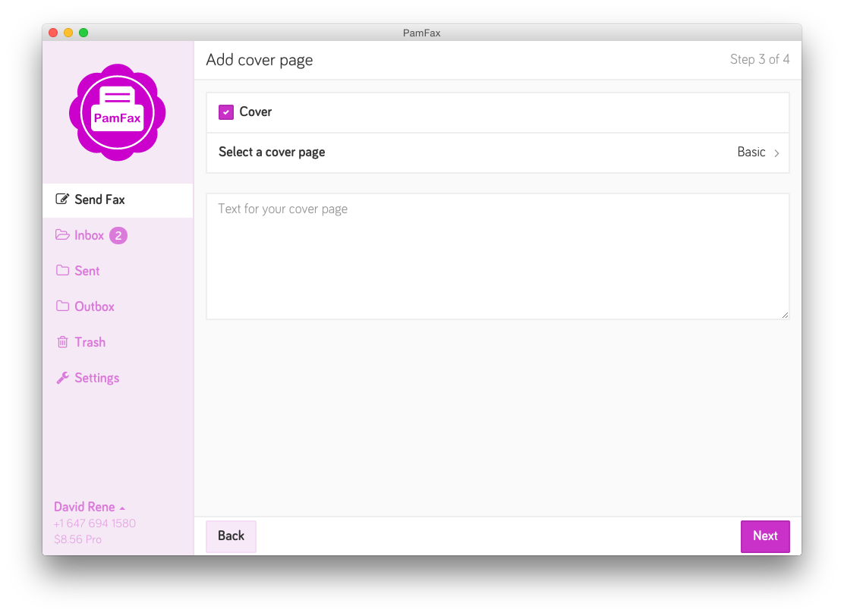This screenshot has height=616, width=844.
Task: Open Send Fax in the sidebar
Action: pos(118,200)
